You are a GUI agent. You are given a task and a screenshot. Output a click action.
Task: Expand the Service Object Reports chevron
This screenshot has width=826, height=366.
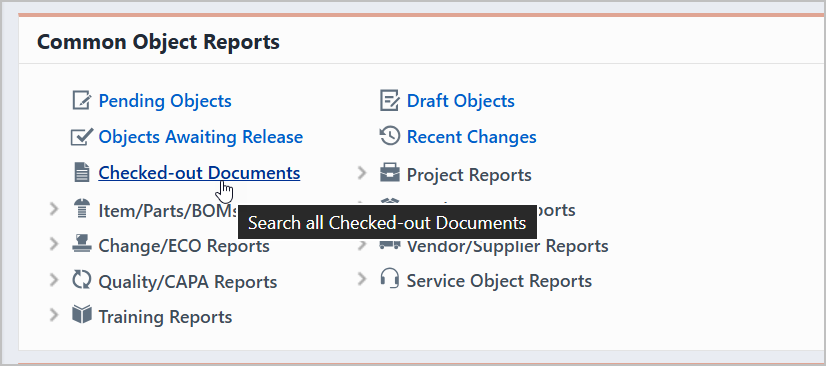pyautogui.click(x=362, y=279)
